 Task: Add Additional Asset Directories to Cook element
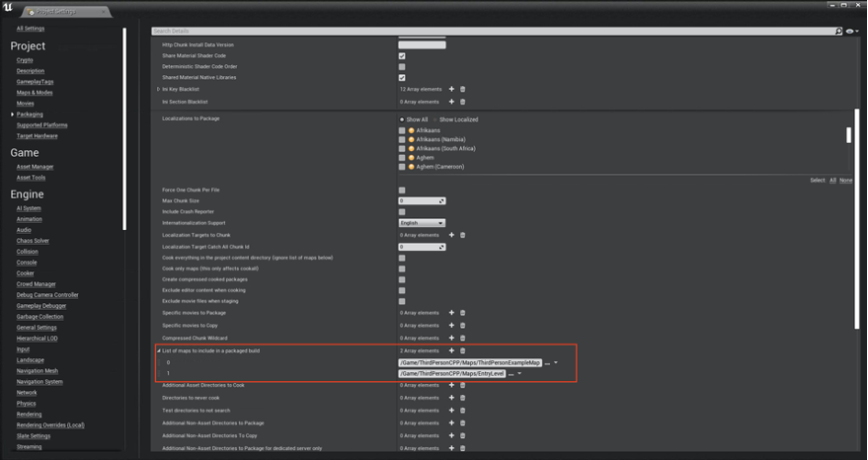tap(451, 385)
